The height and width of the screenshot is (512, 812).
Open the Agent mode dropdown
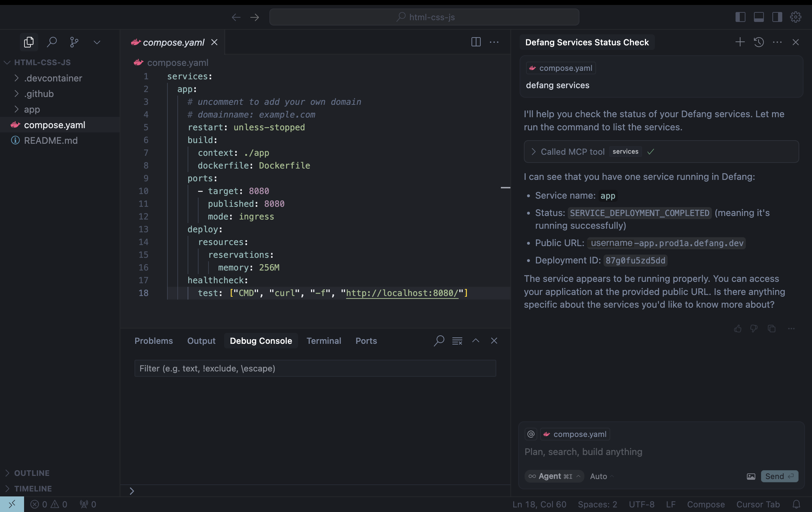coord(554,476)
